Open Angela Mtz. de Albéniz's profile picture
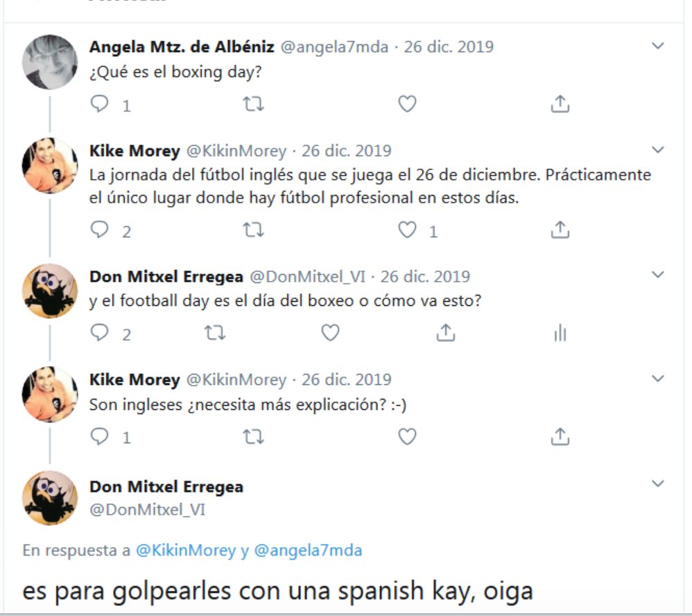This screenshot has width=692, height=616. pos(50,62)
